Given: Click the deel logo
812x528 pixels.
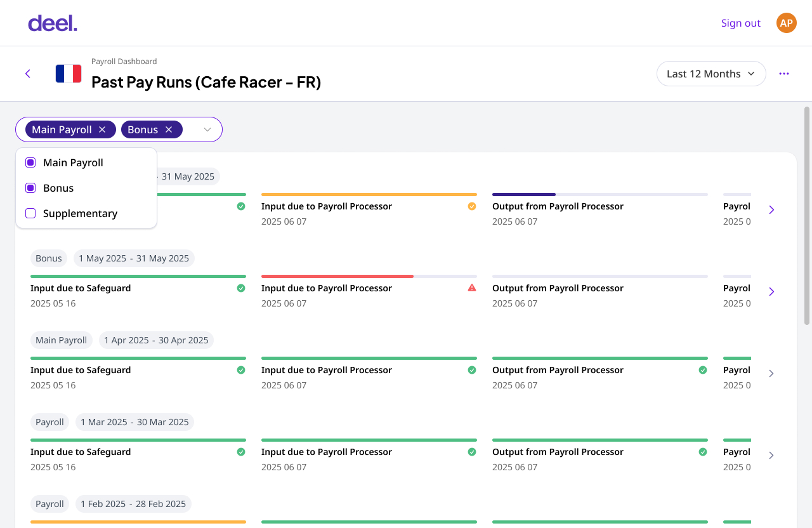Looking at the screenshot, I should tap(53, 23).
